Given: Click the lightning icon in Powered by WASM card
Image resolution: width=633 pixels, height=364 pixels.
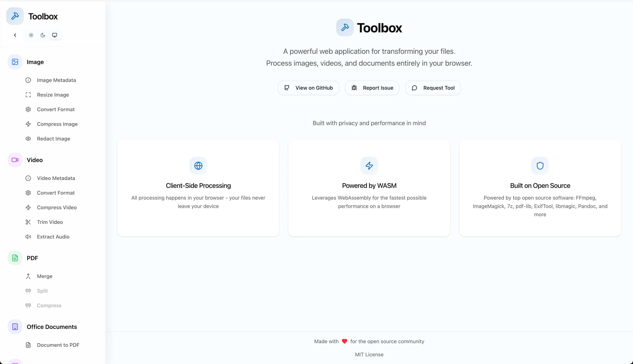Looking at the screenshot, I should (369, 166).
